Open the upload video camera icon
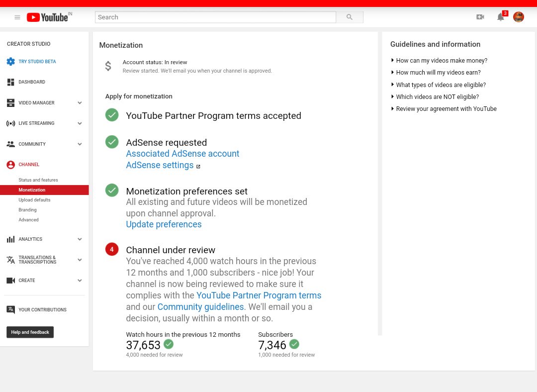537x392 pixels. click(x=480, y=17)
